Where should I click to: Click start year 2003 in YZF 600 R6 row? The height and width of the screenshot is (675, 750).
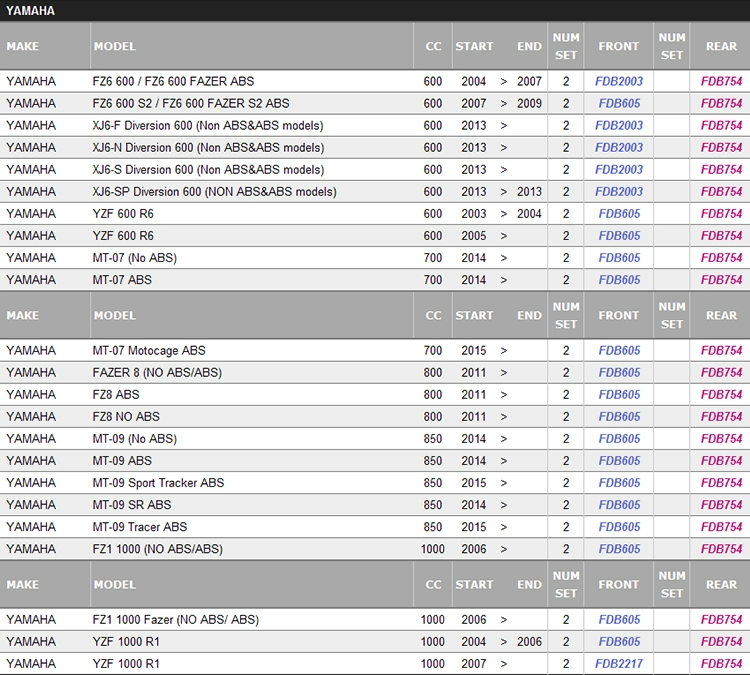click(474, 213)
